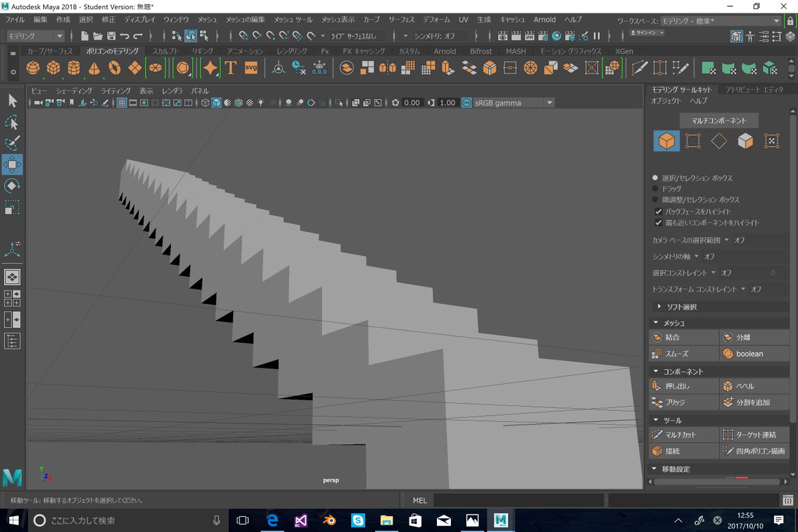Viewport: 798px width, 532px height.
Task: Click the マルチコンポーネント button
Action: [720, 120]
